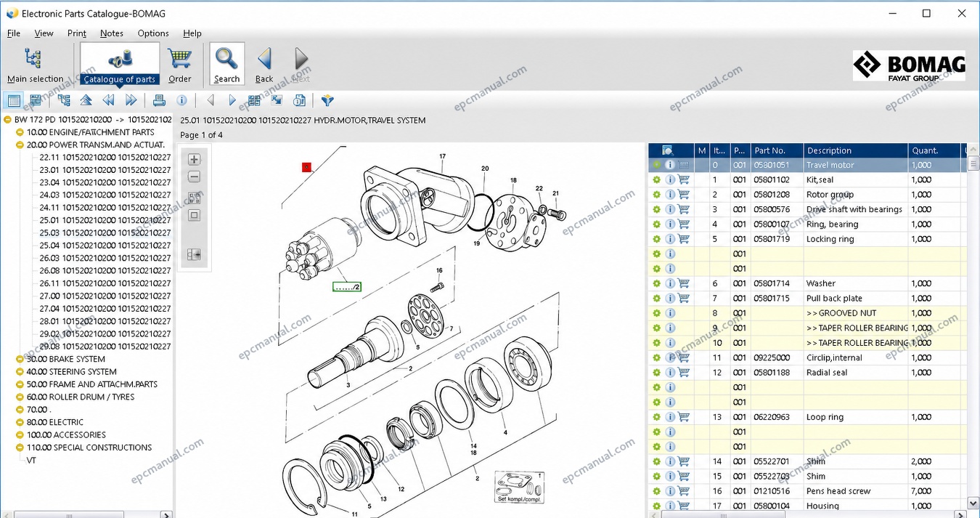Screen dimensions: 980x518
Task: Open the Notes menu
Action: coord(112,33)
